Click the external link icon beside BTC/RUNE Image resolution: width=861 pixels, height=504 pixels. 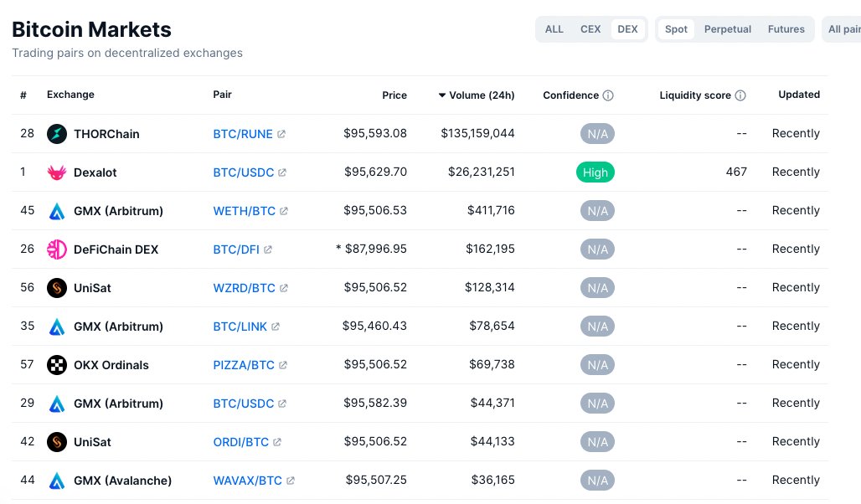point(281,133)
